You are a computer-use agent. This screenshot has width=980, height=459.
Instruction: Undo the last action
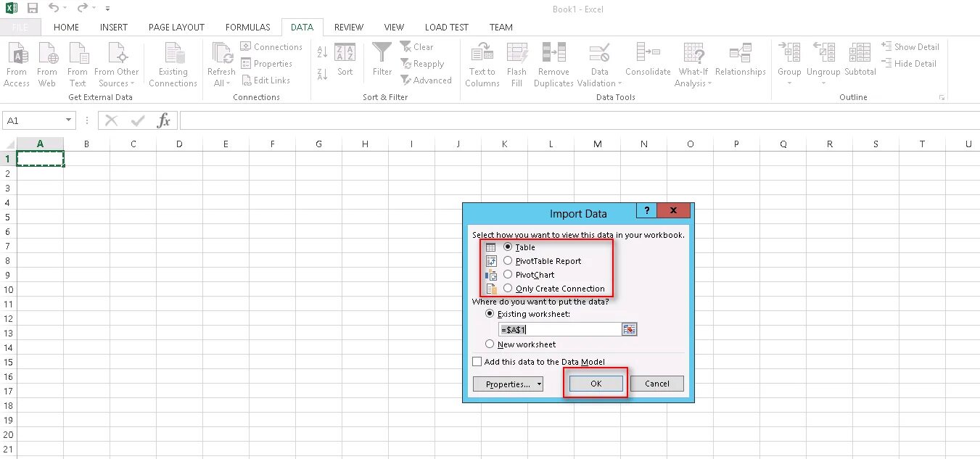tap(54, 9)
